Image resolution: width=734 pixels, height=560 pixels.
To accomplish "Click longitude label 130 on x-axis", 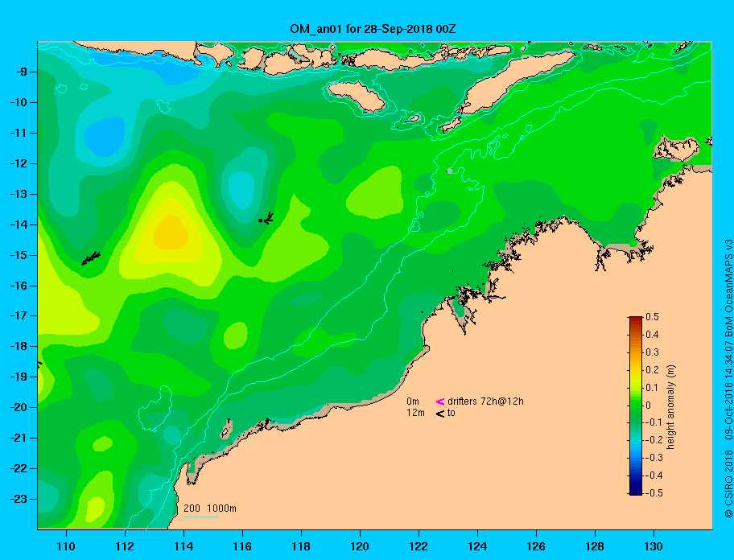I will point(654,546).
